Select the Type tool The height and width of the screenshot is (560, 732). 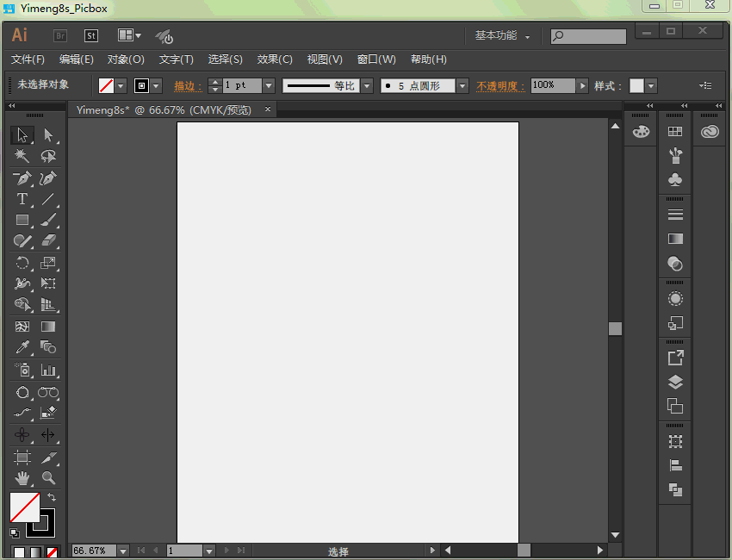click(22, 199)
